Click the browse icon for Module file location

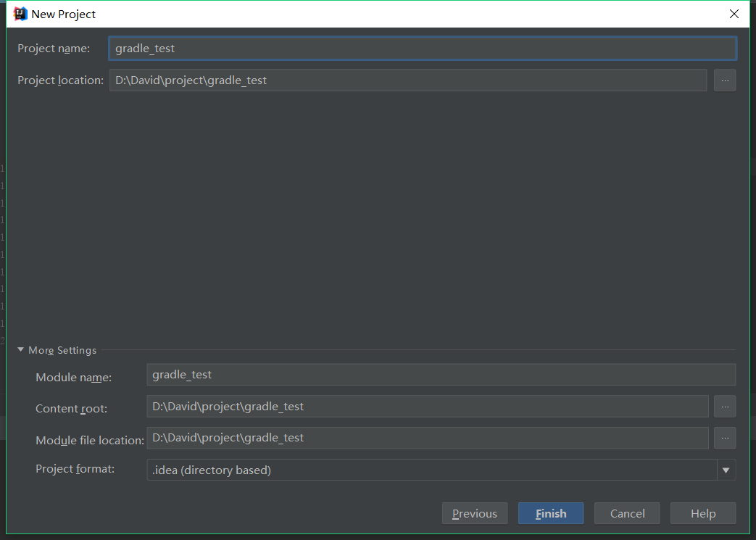(725, 437)
